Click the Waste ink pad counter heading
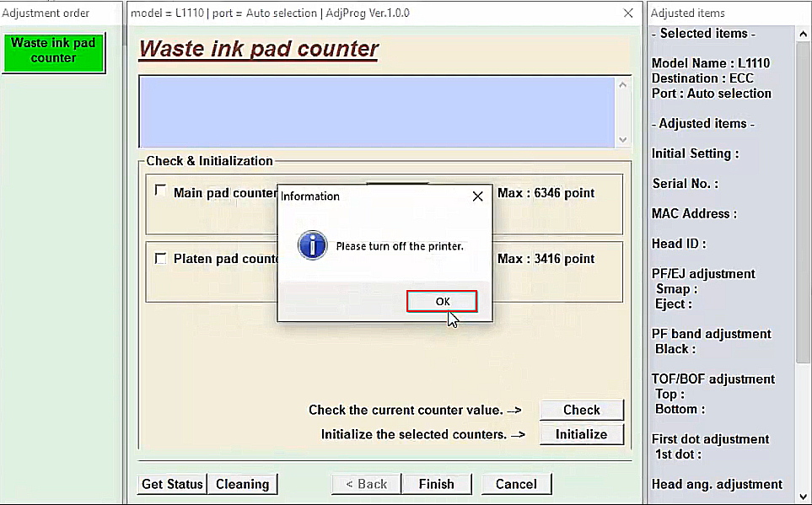 point(258,49)
